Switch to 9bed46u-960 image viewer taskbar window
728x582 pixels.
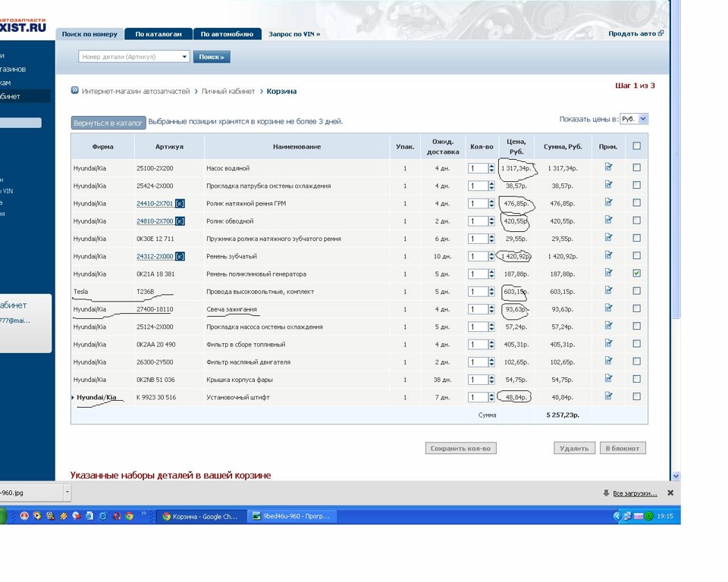click(291, 516)
